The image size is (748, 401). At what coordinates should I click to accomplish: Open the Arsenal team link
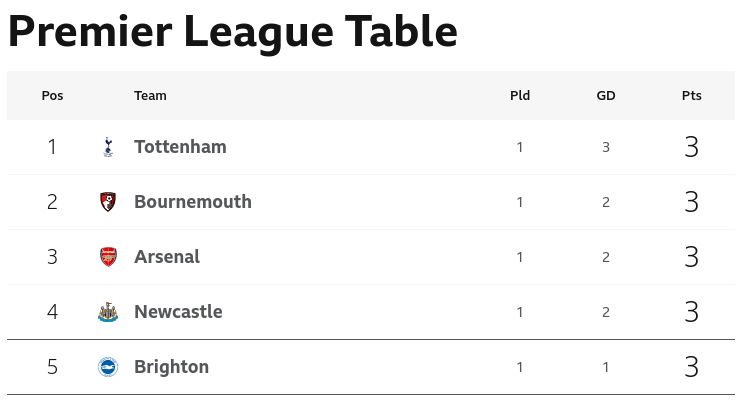[167, 257]
